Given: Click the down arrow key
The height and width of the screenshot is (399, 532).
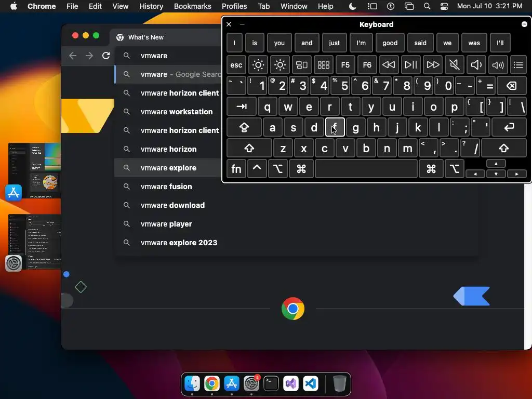Looking at the screenshot, I should click(x=496, y=174).
